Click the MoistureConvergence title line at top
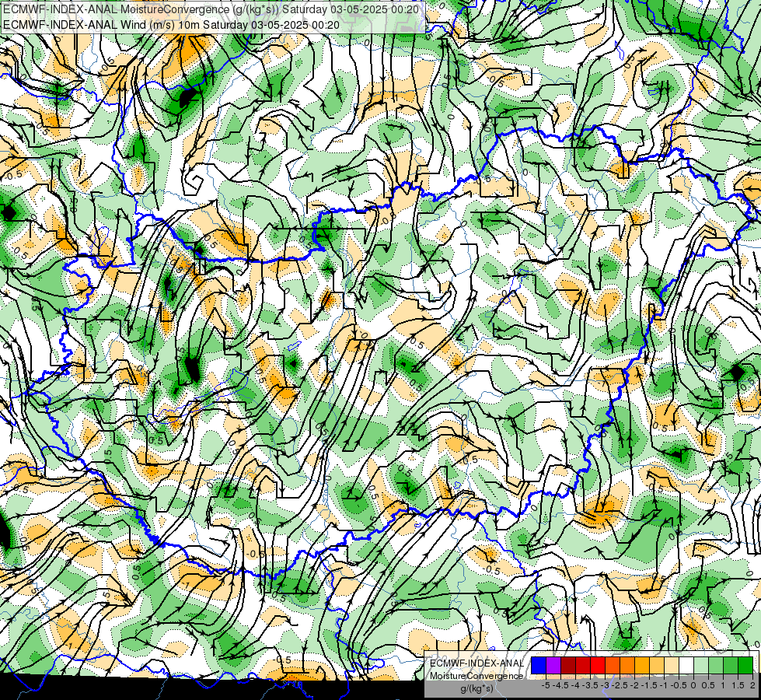Image resolution: width=761 pixels, height=700 pixels. 212,9
